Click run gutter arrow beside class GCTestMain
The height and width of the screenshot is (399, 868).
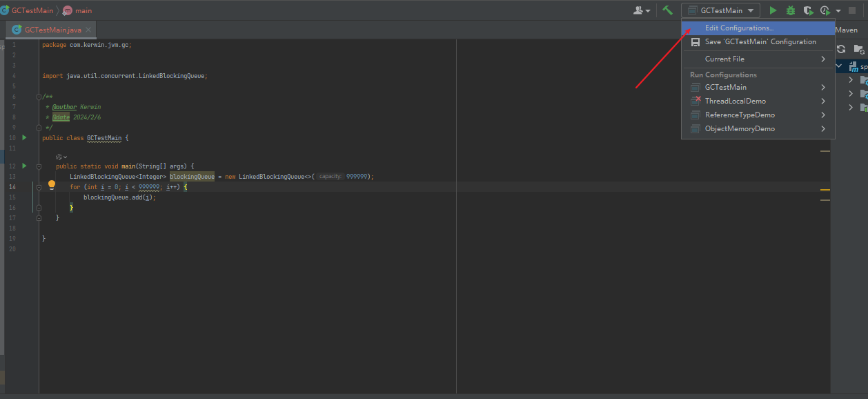click(24, 138)
